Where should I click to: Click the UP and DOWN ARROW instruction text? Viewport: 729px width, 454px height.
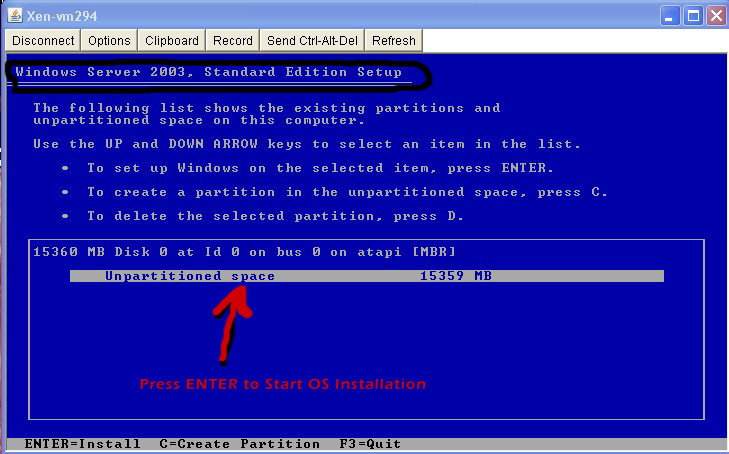tap(307, 144)
